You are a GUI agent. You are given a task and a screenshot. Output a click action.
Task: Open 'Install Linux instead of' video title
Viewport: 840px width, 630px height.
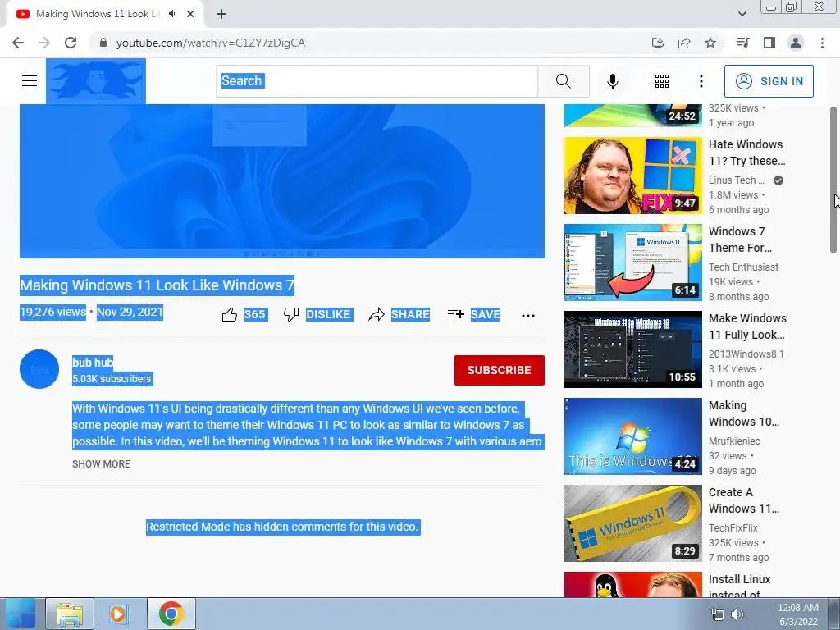point(739,587)
